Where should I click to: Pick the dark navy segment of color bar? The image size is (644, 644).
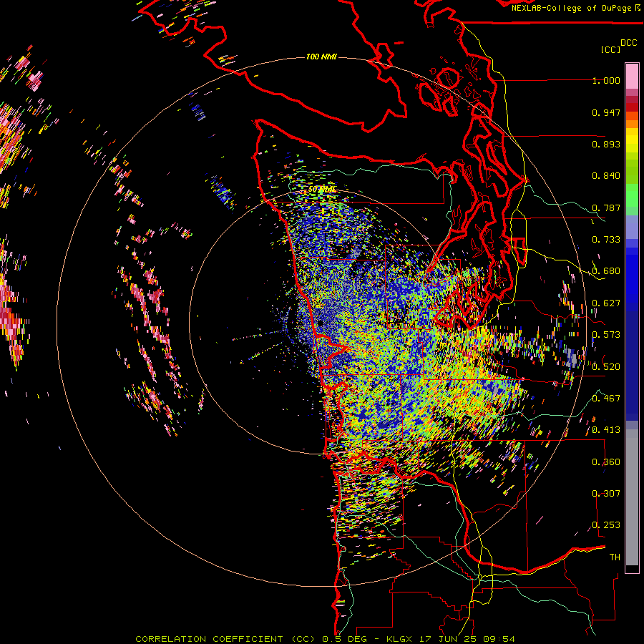pos(632,365)
